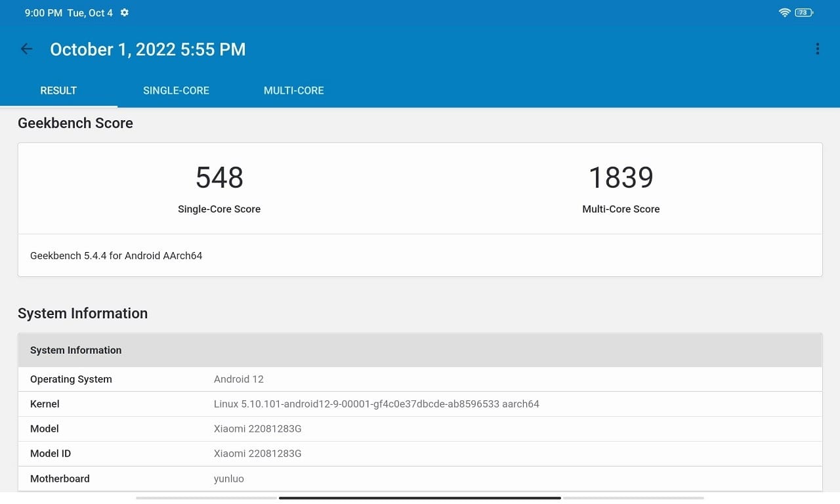The image size is (840, 504).
Task: Click the horizontal scrollbar at screen bottom
Action: pyautogui.click(x=420, y=497)
